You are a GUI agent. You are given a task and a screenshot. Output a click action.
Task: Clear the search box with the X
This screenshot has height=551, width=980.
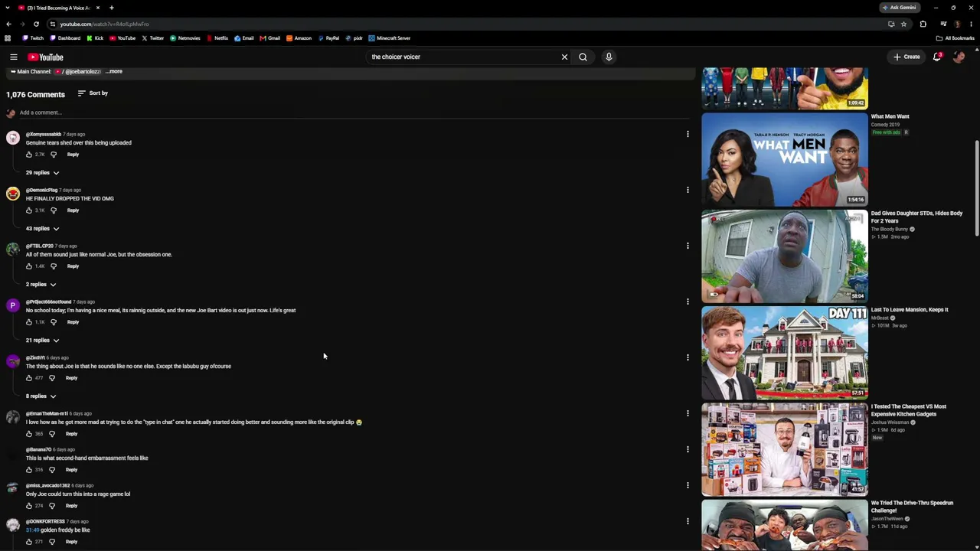pos(564,57)
